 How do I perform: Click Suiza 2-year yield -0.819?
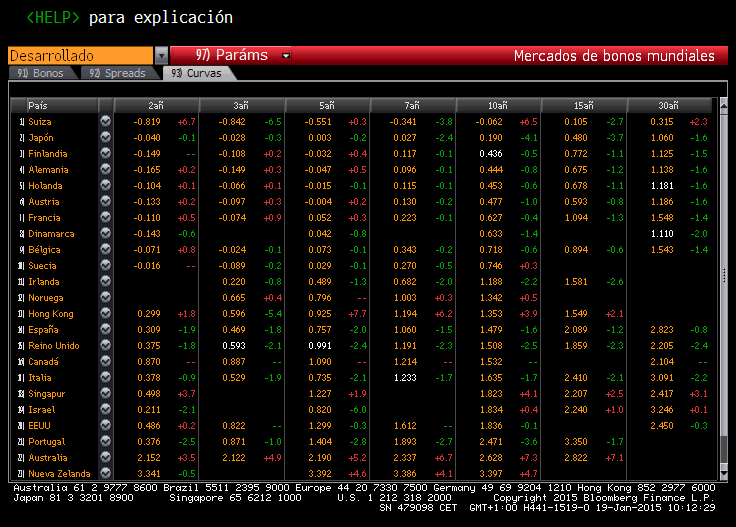[x=147, y=122]
